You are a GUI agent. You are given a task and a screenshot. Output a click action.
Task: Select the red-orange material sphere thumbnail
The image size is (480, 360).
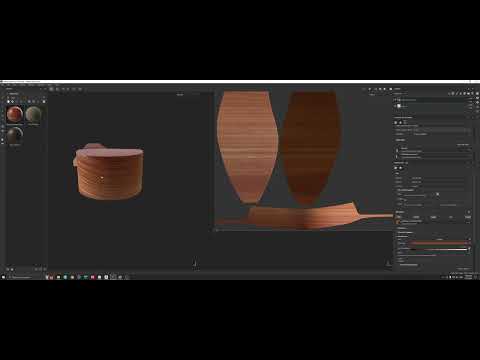15,114
